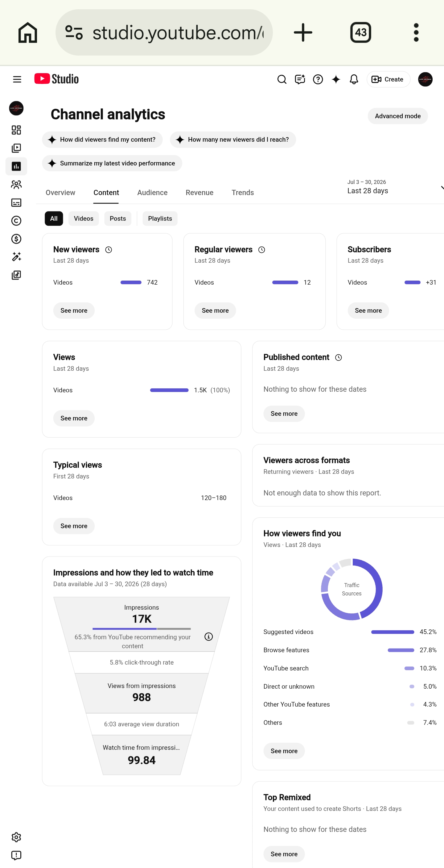Open Subtitles icon in sidebar
Image resolution: width=444 pixels, height=868 pixels.
point(16,202)
